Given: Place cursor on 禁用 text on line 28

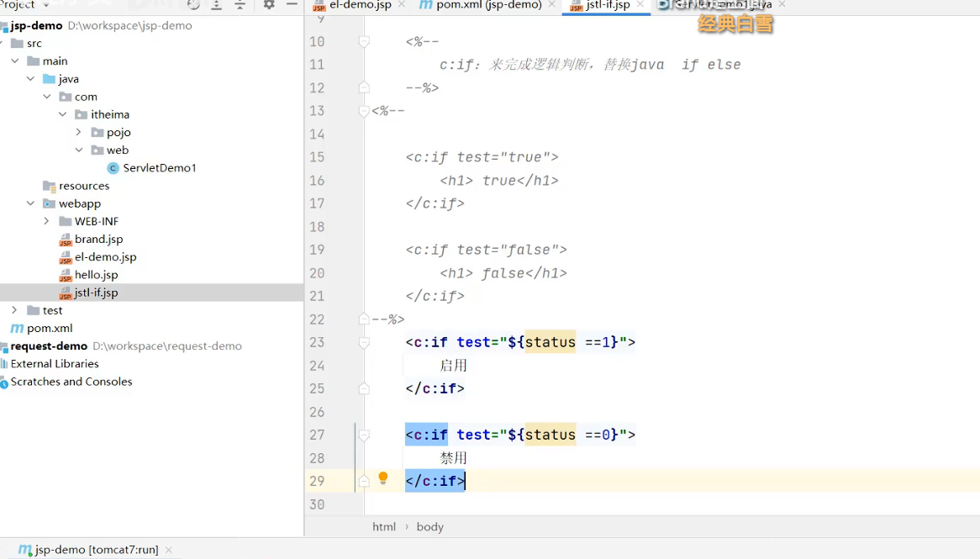Looking at the screenshot, I should coord(453,457).
